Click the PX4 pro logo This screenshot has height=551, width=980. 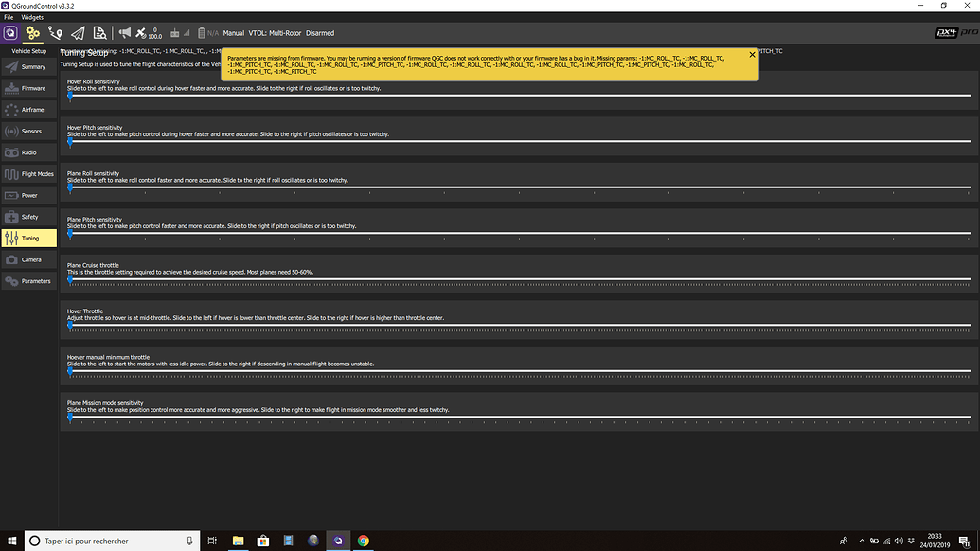tap(956, 32)
